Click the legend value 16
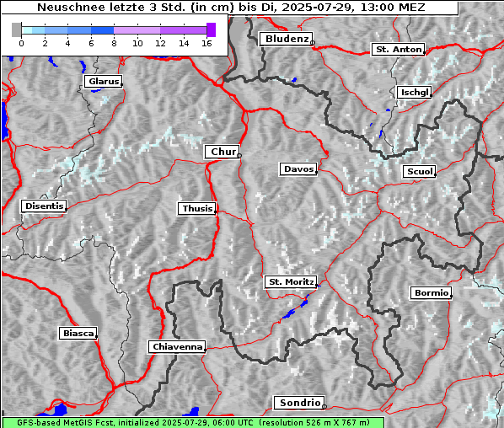The width and height of the screenshot is (504, 428). (x=206, y=43)
